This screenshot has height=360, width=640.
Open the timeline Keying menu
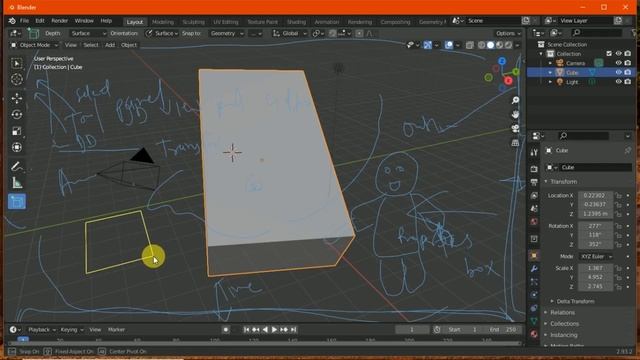click(71, 330)
